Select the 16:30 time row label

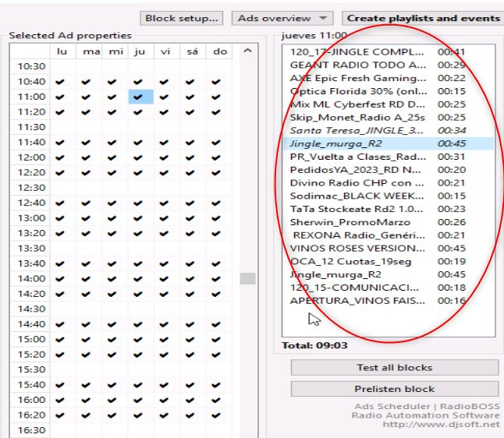click(31, 430)
